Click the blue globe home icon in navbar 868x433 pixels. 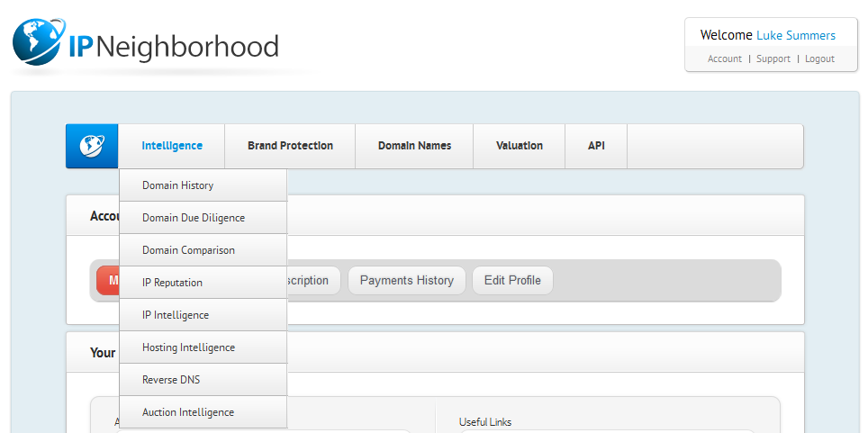click(x=92, y=146)
